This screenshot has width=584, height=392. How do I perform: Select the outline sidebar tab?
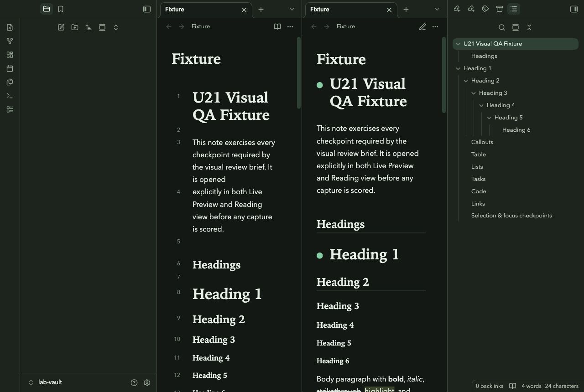[514, 9]
